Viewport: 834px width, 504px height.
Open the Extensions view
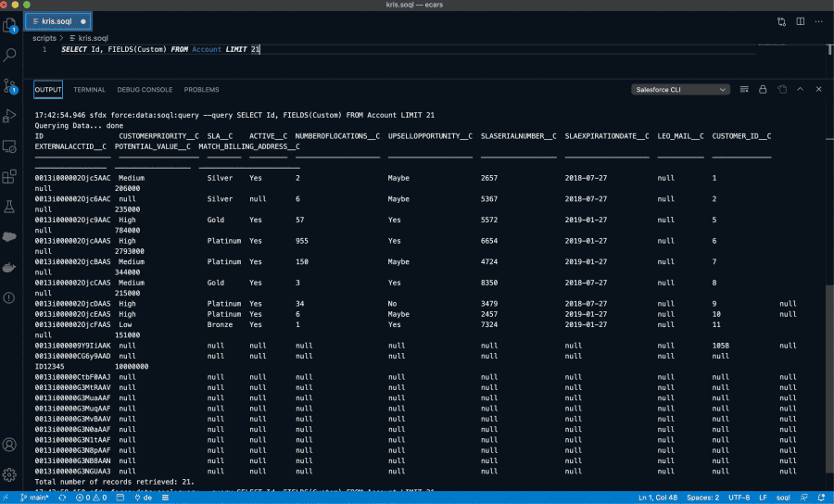(9, 177)
